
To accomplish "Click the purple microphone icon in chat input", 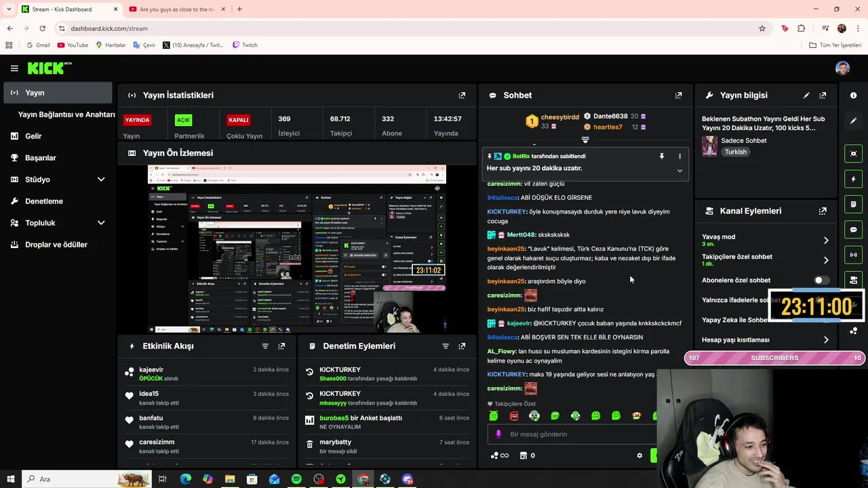I will (498, 434).
